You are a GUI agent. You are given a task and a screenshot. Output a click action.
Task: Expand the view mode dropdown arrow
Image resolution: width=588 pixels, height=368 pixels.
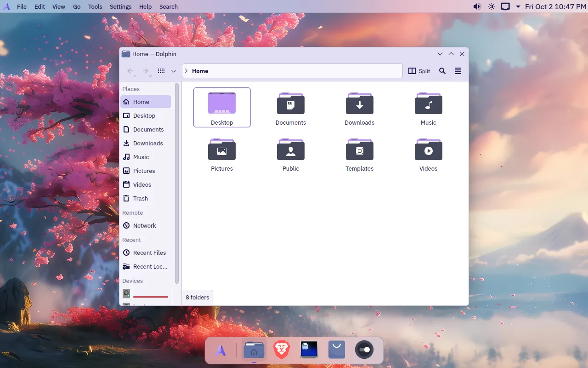174,71
